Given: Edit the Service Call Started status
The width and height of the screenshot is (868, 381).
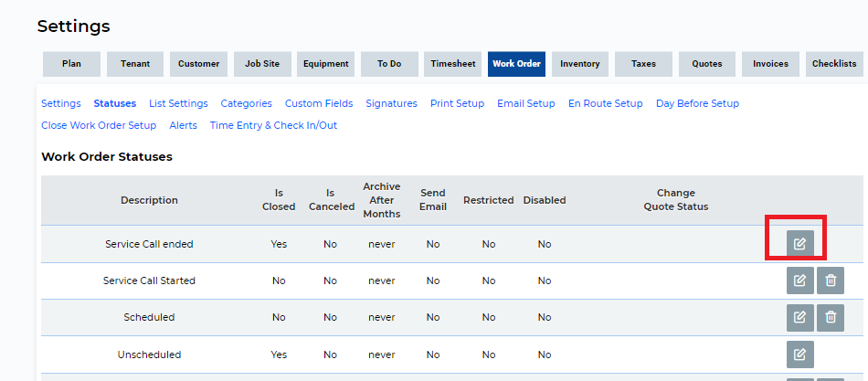Looking at the screenshot, I should click(799, 280).
